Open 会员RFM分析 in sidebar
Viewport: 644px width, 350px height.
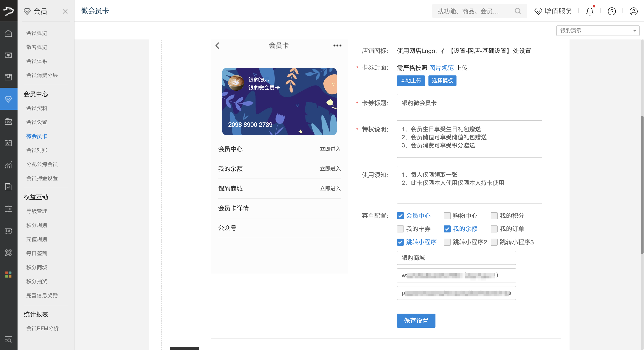(42, 328)
